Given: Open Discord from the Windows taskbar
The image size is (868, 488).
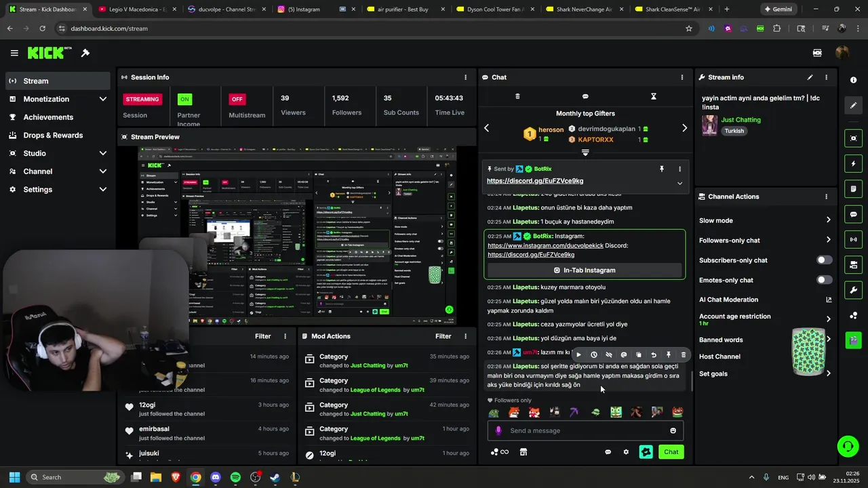Looking at the screenshot, I should (x=216, y=477).
